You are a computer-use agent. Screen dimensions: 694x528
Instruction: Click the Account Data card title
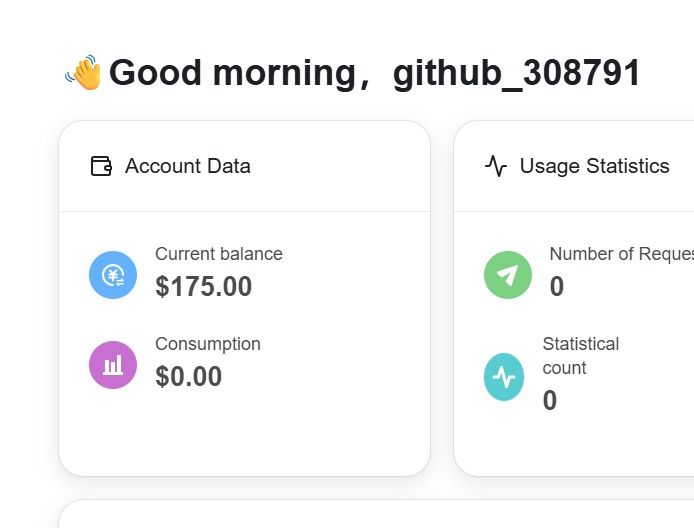pyautogui.click(x=188, y=166)
